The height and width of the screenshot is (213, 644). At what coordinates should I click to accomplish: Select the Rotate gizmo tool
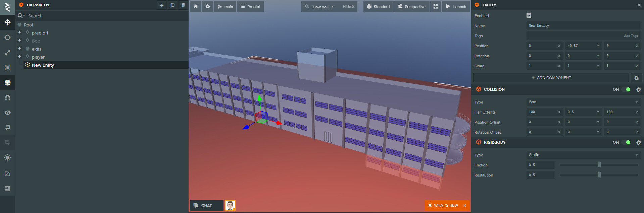point(7,38)
